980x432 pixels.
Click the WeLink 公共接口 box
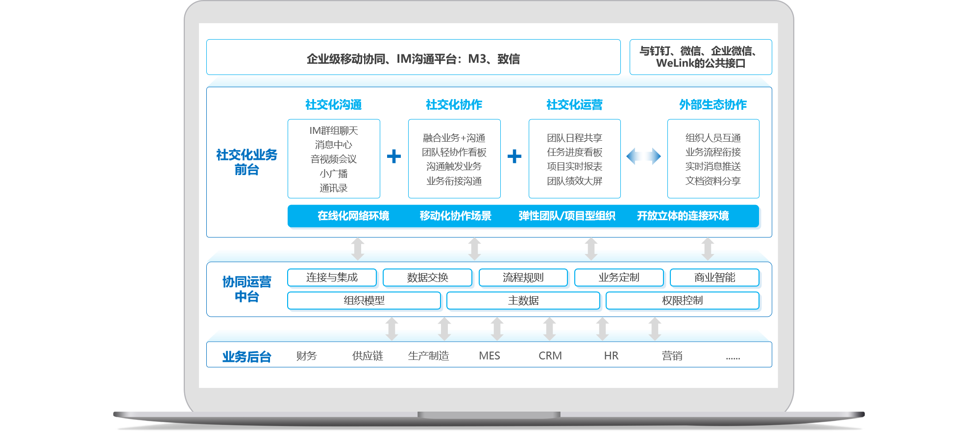coord(700,57)
